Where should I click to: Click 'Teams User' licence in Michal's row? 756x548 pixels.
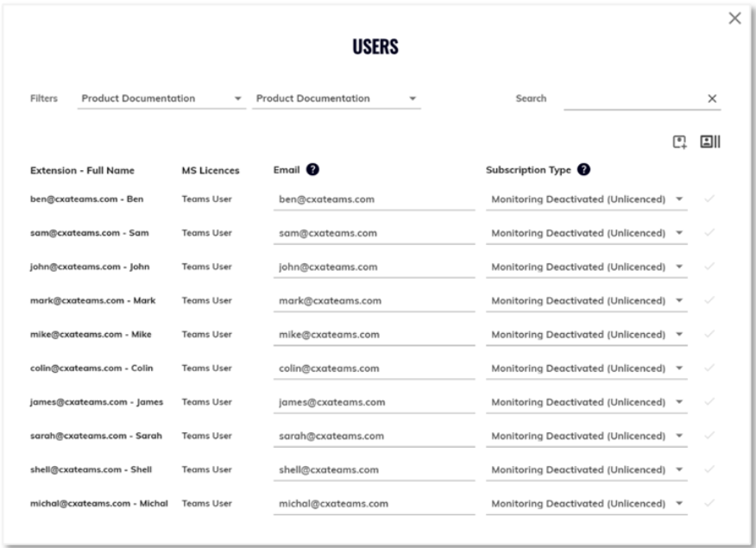pos(207,504)
